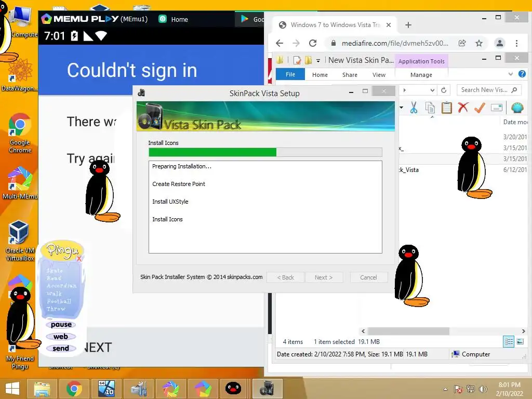Viewport: 532px width, 399px height.
Task: Click the Date modified column header
Action: coord(515,122)
